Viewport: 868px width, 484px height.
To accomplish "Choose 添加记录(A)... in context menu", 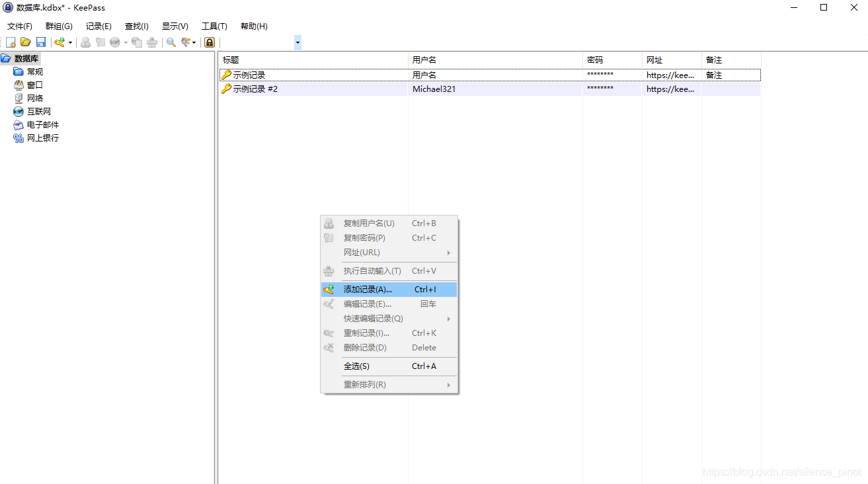I will click(389, 290).
